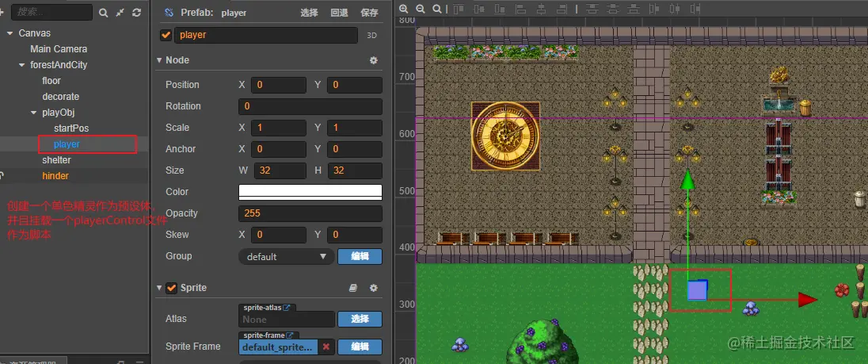868x364 pixels.
Task: Distribute nodes by bottom edges
Action: 634,9
